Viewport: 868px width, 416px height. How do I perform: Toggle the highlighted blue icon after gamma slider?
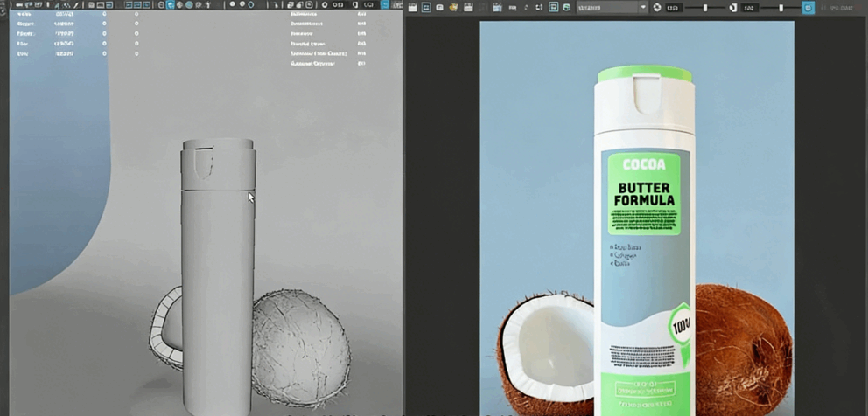pyautogui.click(x=808, y=7)
